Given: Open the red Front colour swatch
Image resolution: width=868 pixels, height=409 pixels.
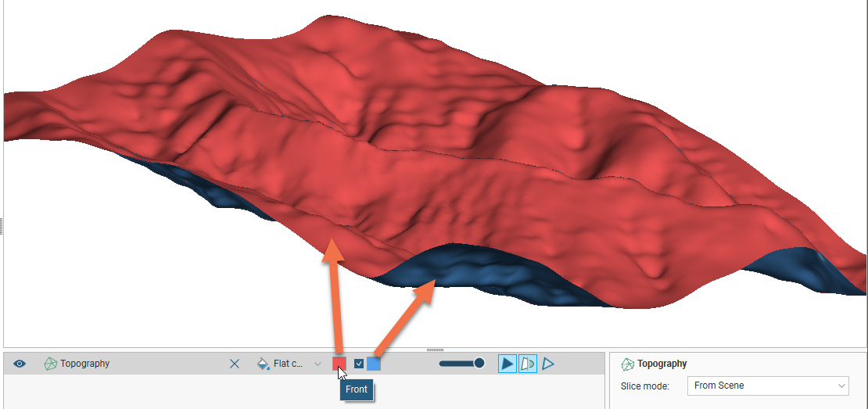Looking at the screenshot, I should pyautogui.click(x=339, y=364).
